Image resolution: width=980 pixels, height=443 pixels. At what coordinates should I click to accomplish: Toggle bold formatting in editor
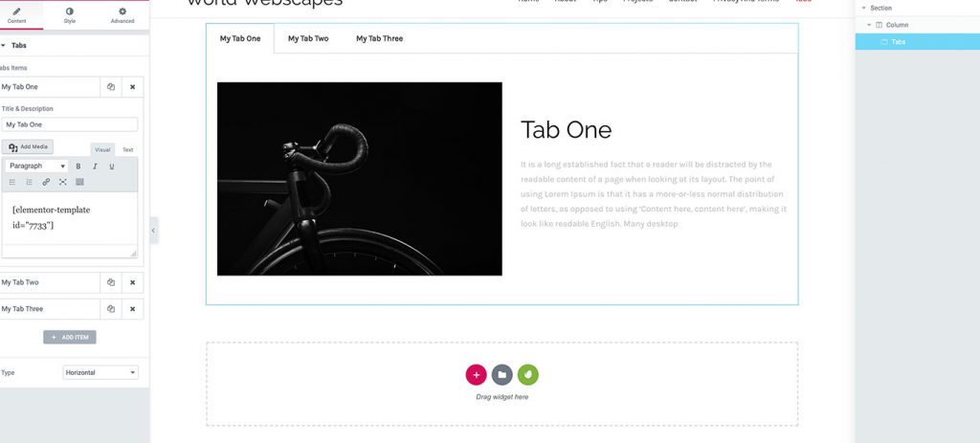pos(78,166)
